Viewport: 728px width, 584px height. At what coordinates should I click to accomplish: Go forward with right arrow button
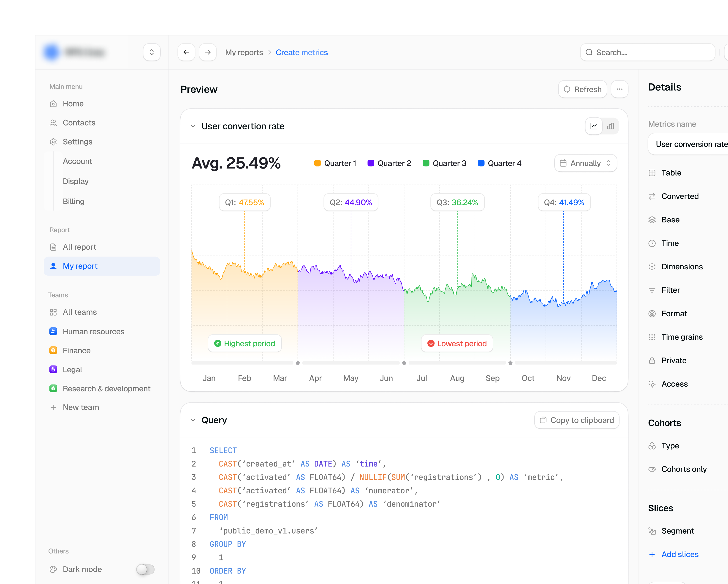click(208, 52)
